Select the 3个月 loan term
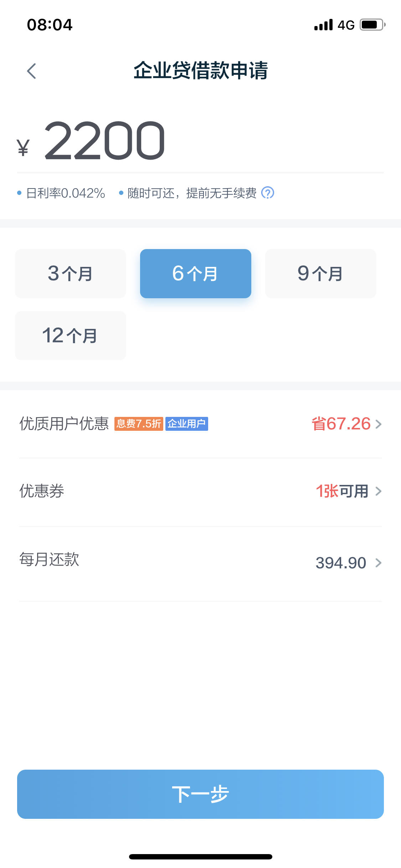 (71, 274)
